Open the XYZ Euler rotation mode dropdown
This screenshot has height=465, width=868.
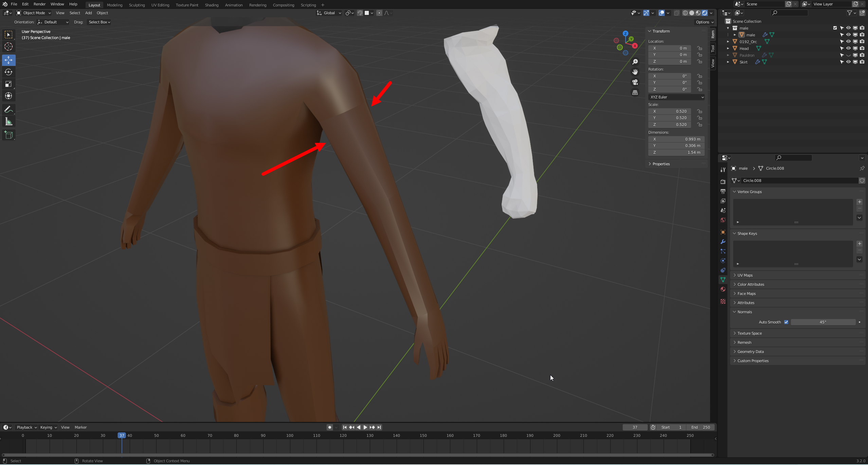(676, 97)
